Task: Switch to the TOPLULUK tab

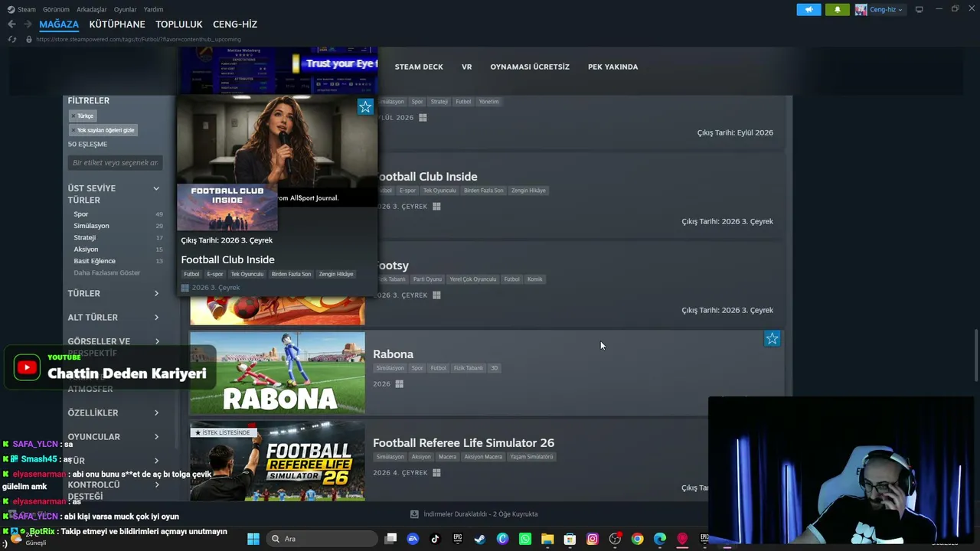Action: 179,24
